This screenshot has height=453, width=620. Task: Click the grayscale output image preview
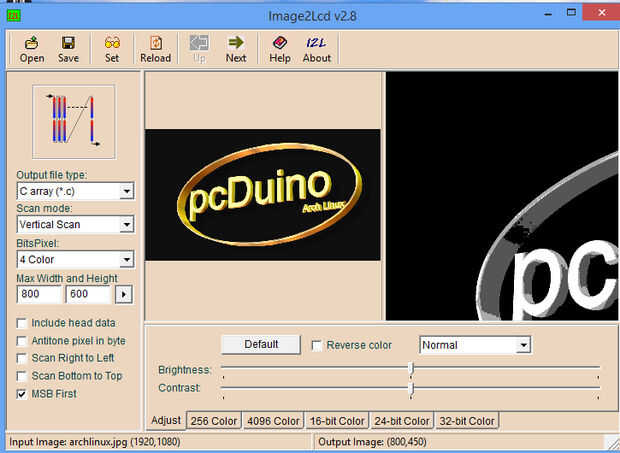click(x=502, y=196)
